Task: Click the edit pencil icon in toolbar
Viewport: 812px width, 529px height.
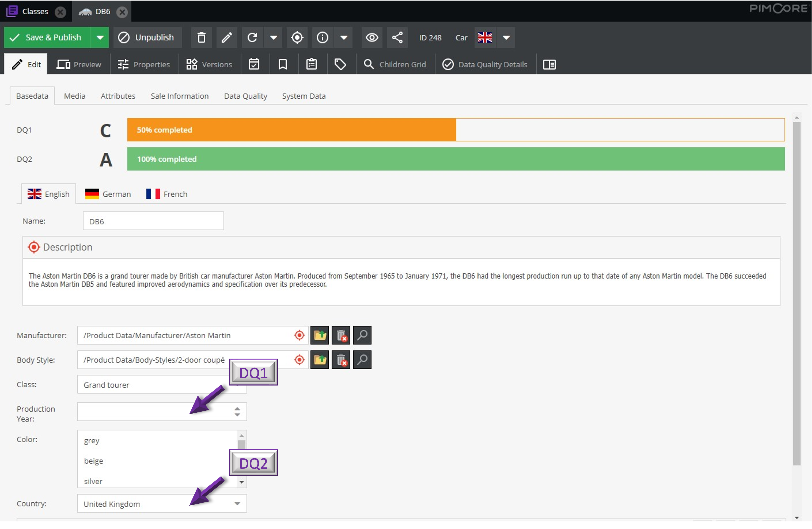Action: click(x=227, y=37)
